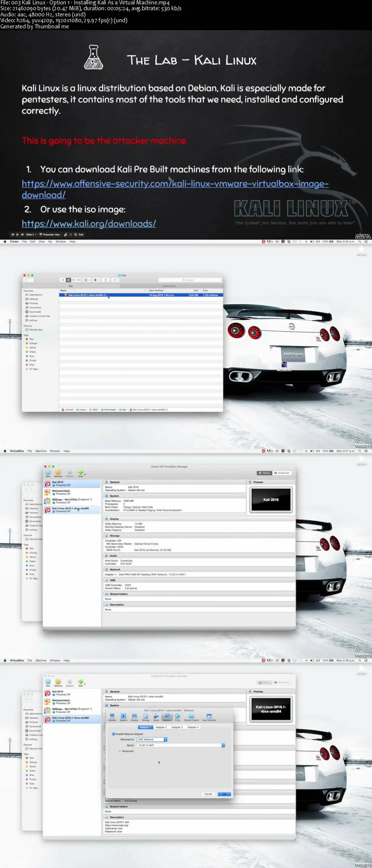Click the Settings gear in the 00:03:19 VirtualBox frame
The height and width of the screenshot is (868, 372).
pos(58,473)
